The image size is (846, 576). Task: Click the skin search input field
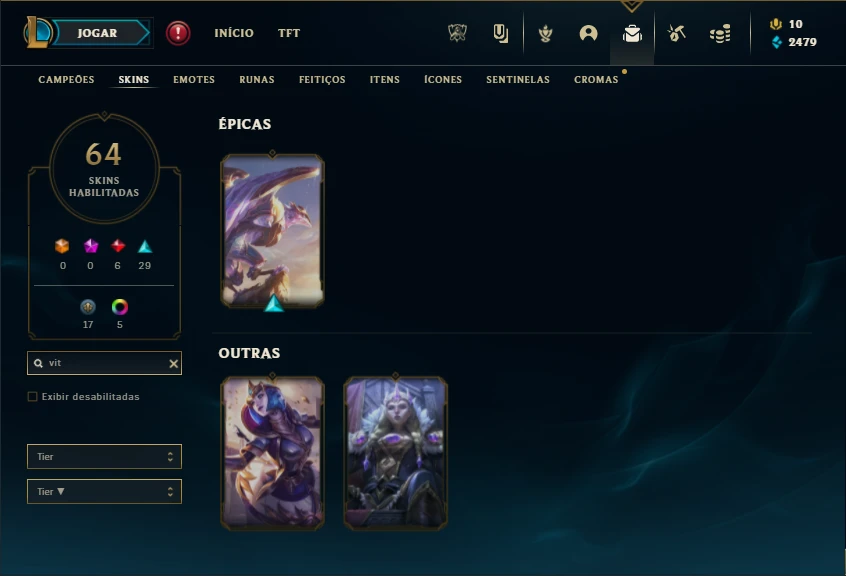pos(104,363)
